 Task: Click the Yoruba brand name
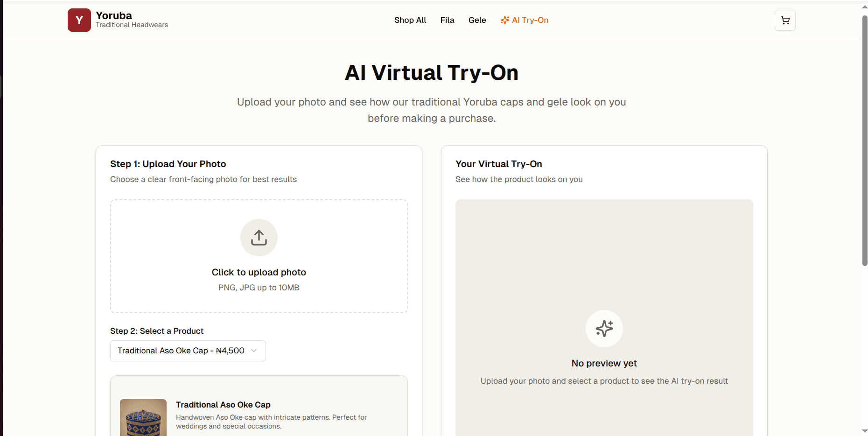pos(114,15)
